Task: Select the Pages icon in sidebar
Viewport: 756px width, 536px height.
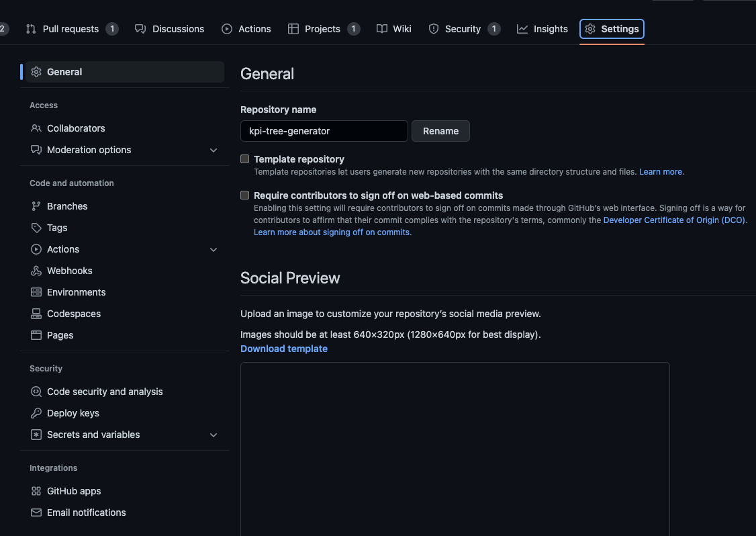Action: (36, 335)
